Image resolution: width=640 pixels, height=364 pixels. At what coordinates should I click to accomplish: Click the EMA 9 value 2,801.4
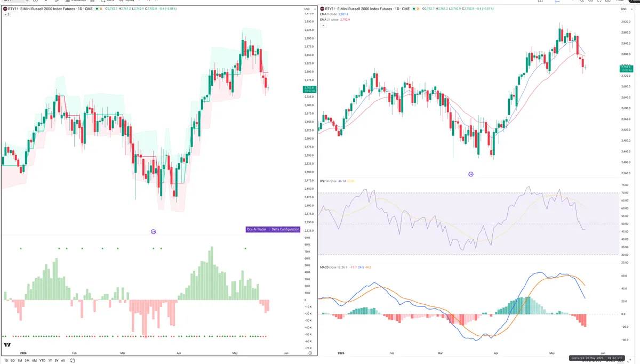point(343,14)
